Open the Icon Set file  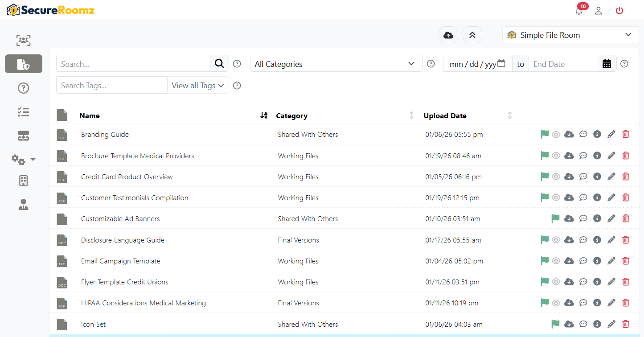tap(94, 324)
